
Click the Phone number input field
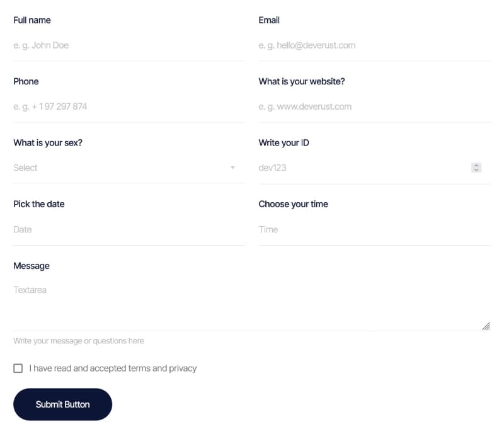point(129,106)
